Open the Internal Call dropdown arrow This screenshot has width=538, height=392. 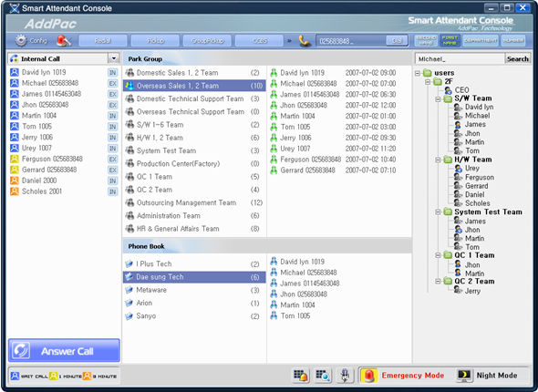114,58
